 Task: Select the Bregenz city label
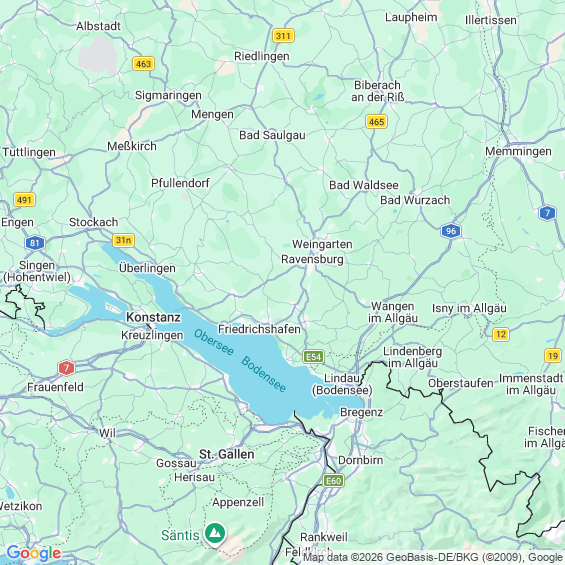click(x=361, y=412)
